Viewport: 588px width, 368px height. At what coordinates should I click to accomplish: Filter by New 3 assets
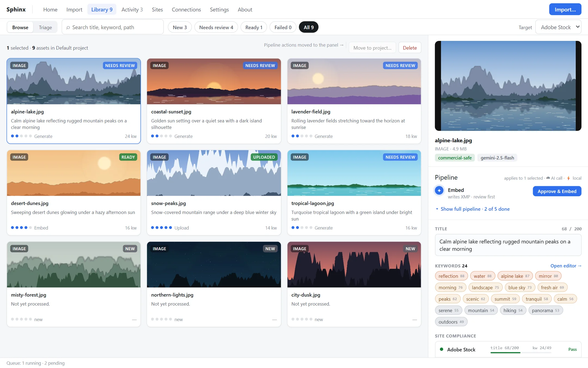pos(180,27)
